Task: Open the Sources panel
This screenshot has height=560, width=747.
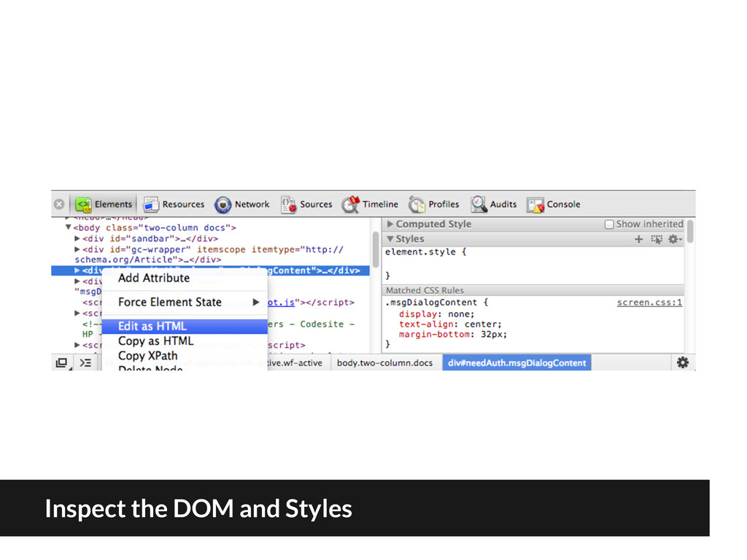Action: tap(306, 204)
